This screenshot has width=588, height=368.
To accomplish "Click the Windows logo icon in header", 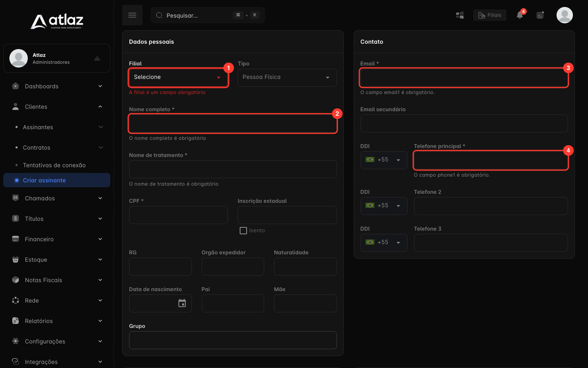I will tap(460, 15).
